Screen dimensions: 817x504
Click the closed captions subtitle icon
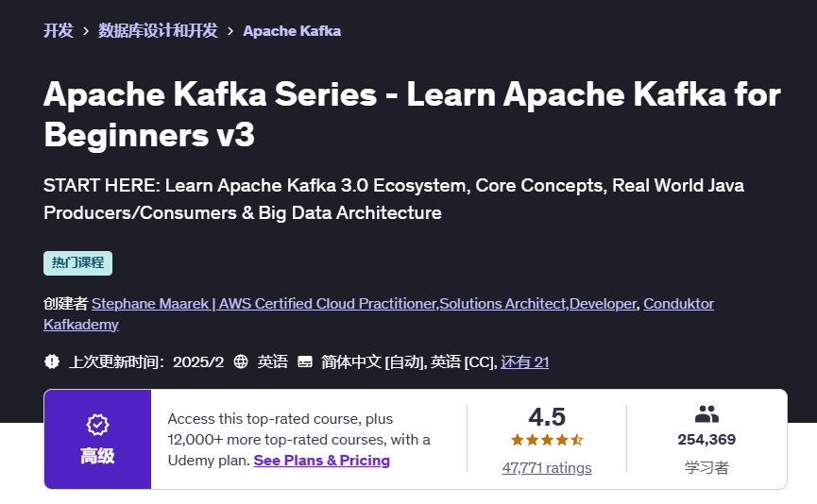pyautogui.click(x=305, y=361)
